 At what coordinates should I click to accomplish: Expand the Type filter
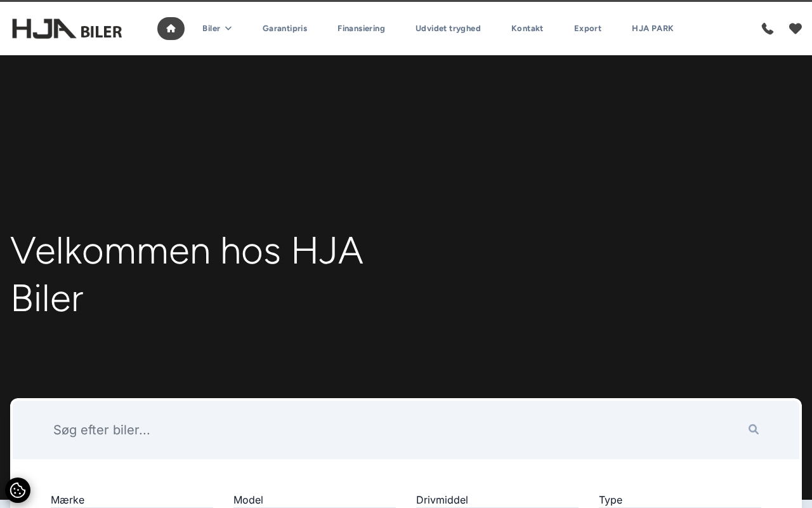pos(680,500)
